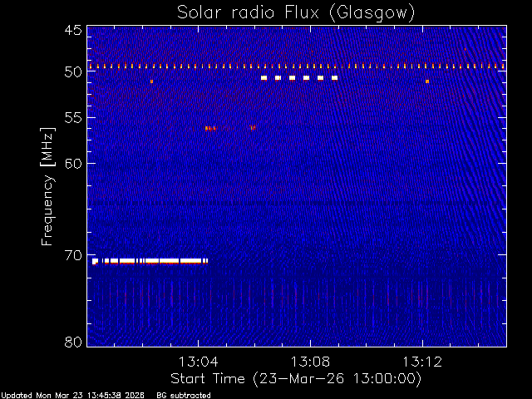Click the 80 frequency tick label
Viewport: 532px width, 399px height.
(73, 342)
